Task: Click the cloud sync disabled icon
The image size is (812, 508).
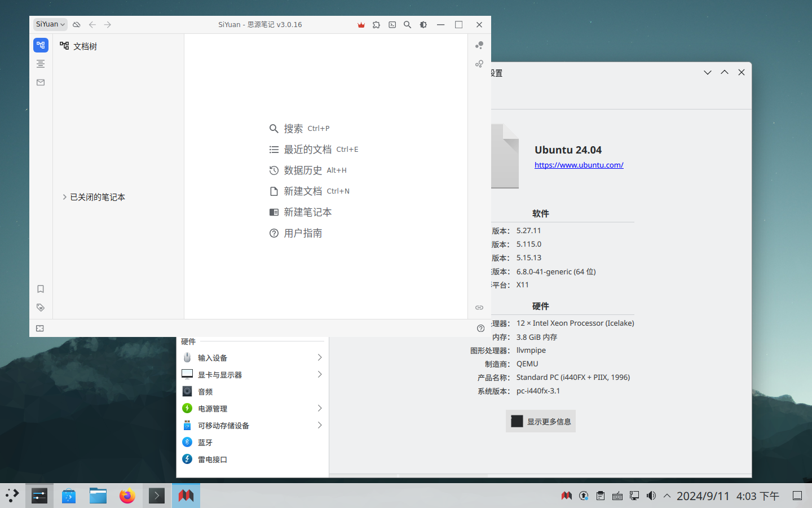Action: pyautogui.click(x=77, y=25)
